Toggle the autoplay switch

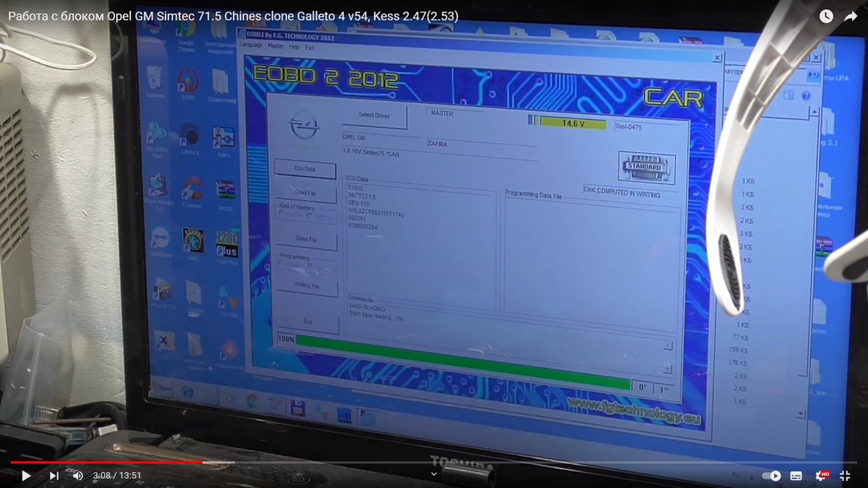772,476
